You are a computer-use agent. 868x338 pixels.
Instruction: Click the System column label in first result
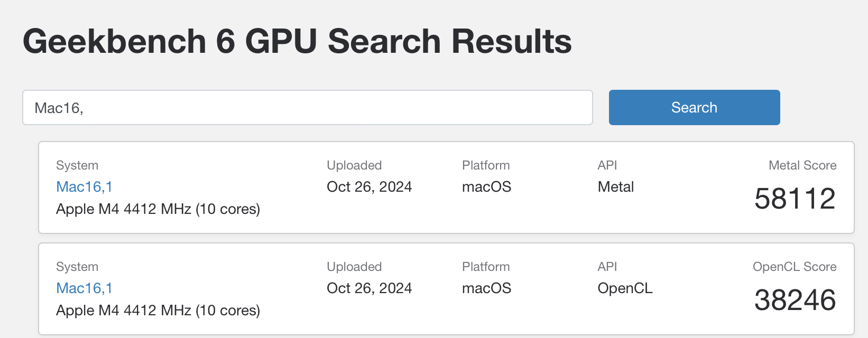(x=77, y=165)
